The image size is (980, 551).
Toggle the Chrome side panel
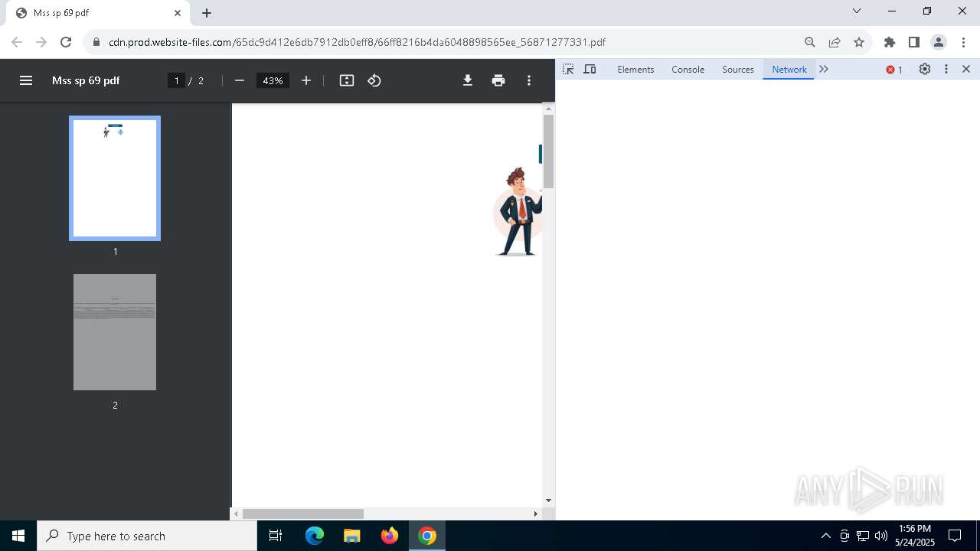[914, 42]
